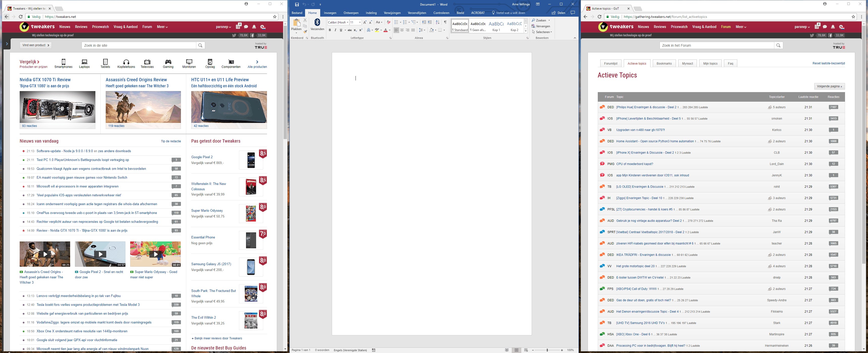Sort text with the A-Z sort icon
The width and height of the screenshot is (868, 353).
[438, 22]
